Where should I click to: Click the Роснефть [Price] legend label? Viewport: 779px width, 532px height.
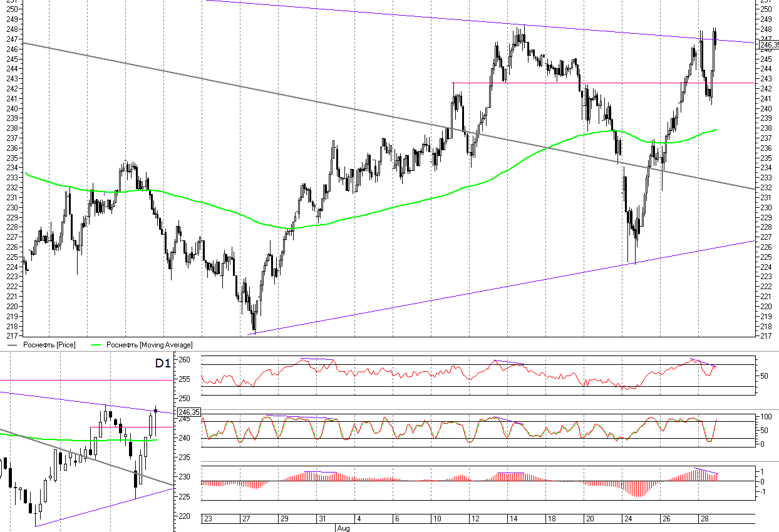click(x=49, y=345)
